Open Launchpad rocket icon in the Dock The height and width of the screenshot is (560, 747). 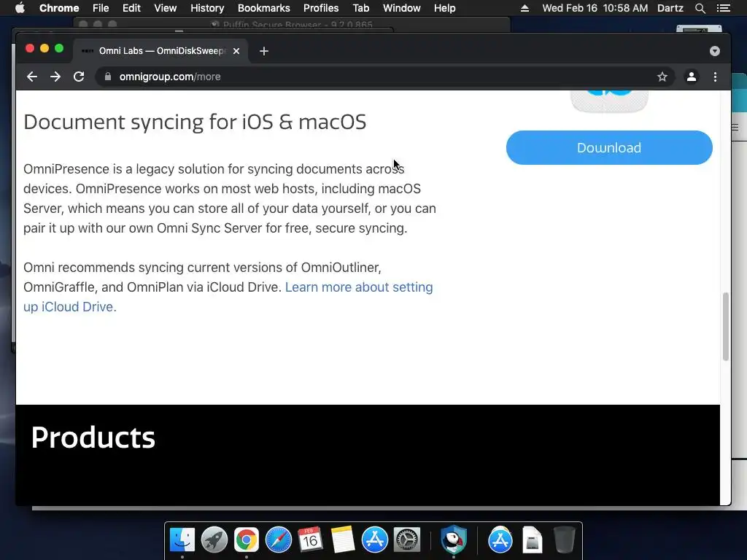[214, 540]
